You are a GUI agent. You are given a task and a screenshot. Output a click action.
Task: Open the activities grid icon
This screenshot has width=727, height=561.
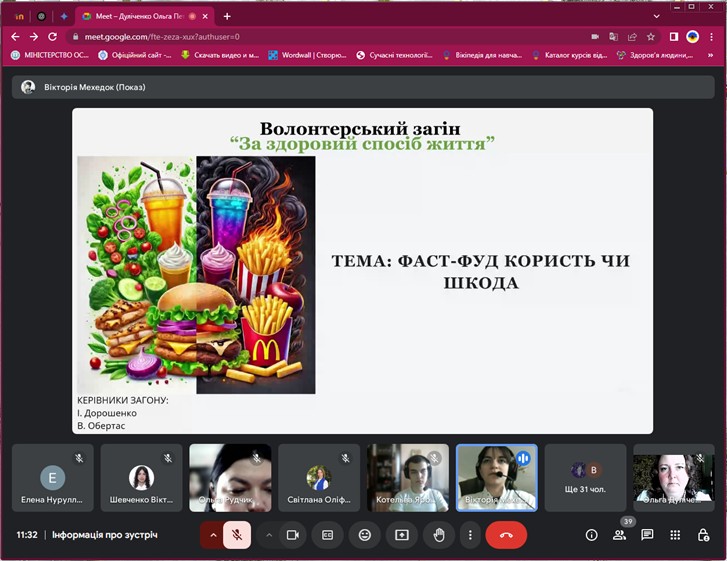coord(675,535)
